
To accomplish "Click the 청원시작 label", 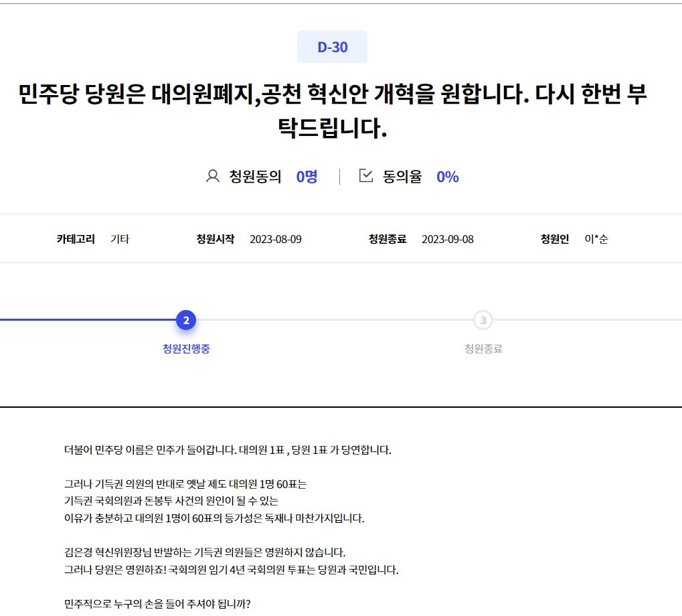I will (x=216, y=239).
